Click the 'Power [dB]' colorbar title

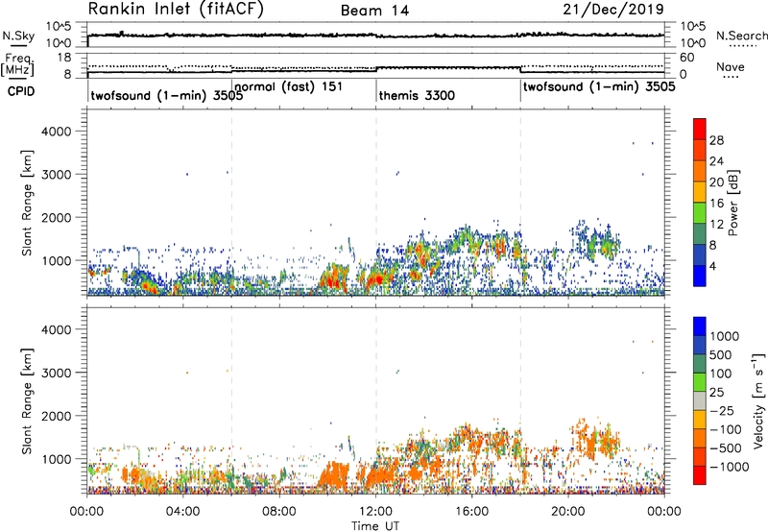732,203
